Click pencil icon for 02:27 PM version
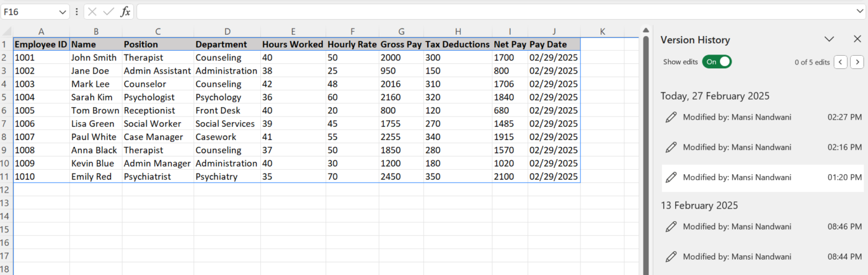868x275 pixels. 670,117
